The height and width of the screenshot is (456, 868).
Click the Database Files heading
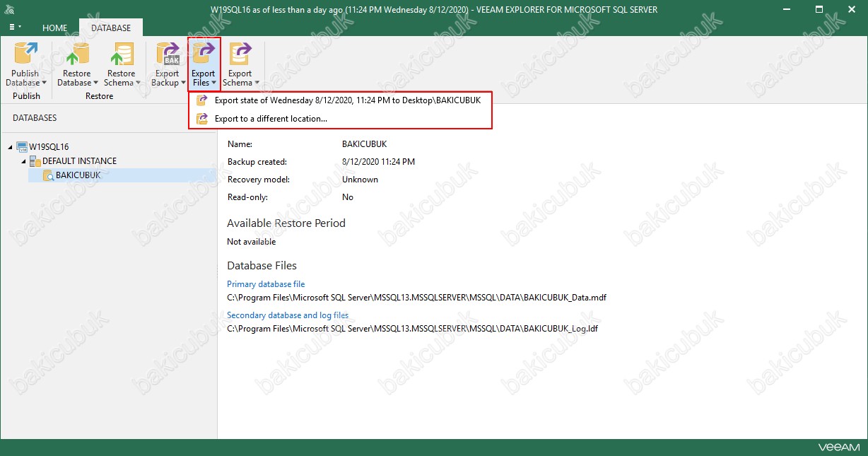[x=262, y=266]
